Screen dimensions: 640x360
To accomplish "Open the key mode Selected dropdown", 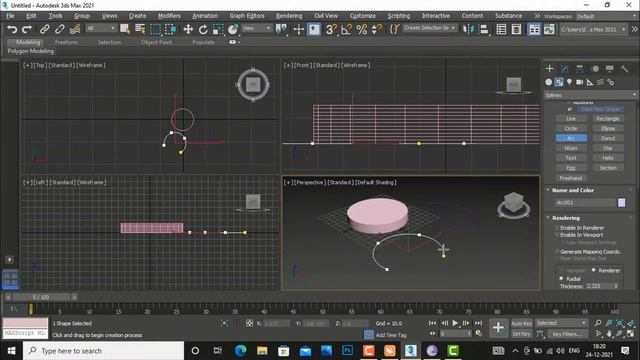I will (x=561, y=323).
